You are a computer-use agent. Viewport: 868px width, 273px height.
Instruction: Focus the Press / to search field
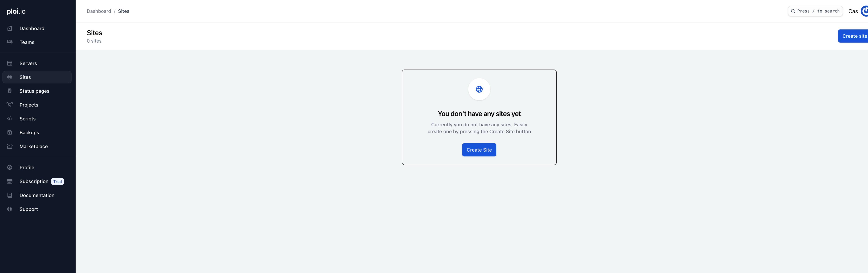815,11
